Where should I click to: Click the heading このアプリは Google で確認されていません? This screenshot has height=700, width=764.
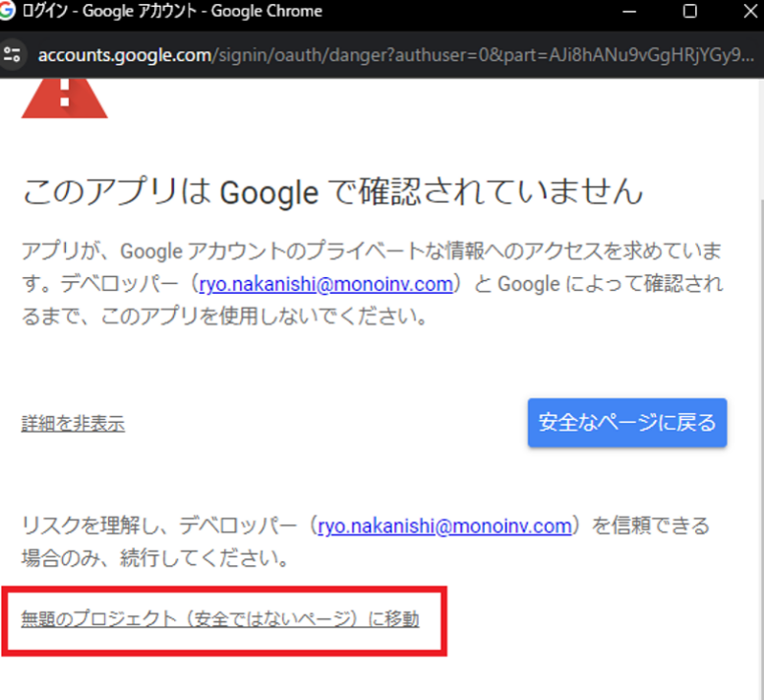(x=332, y=192)
